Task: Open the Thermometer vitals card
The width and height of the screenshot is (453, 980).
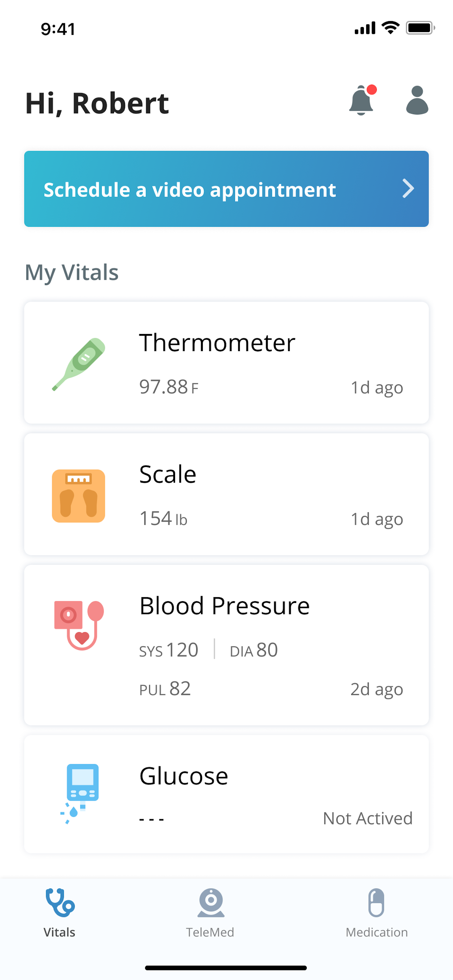Action: pyautogui.click(x=226, y=362)
